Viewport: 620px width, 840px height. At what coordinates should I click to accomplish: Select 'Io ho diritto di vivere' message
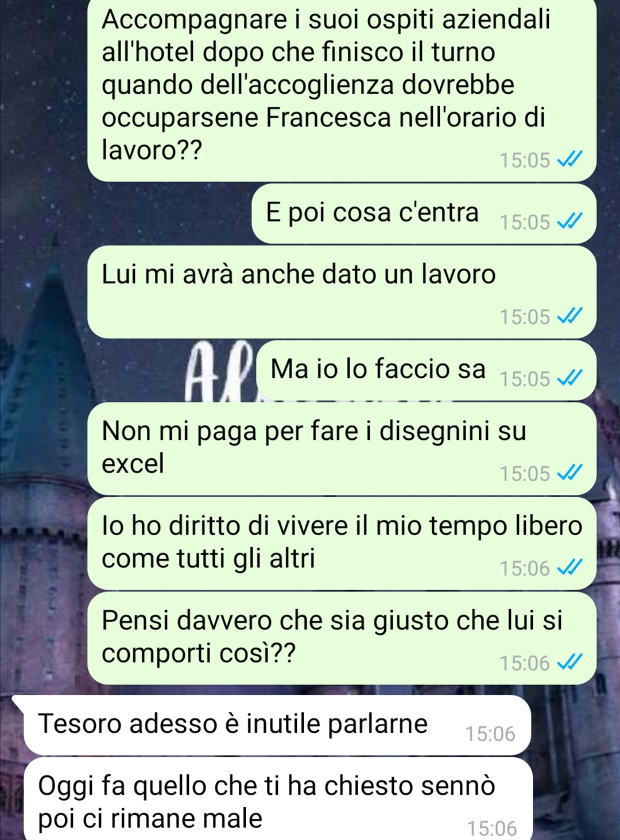[342, 543]
